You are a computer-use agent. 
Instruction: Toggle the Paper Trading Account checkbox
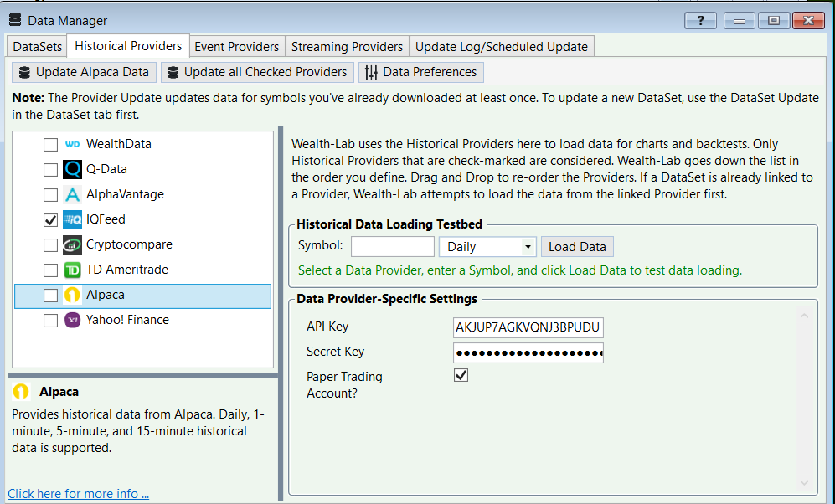pyautogui.click(x=461, y=375)
